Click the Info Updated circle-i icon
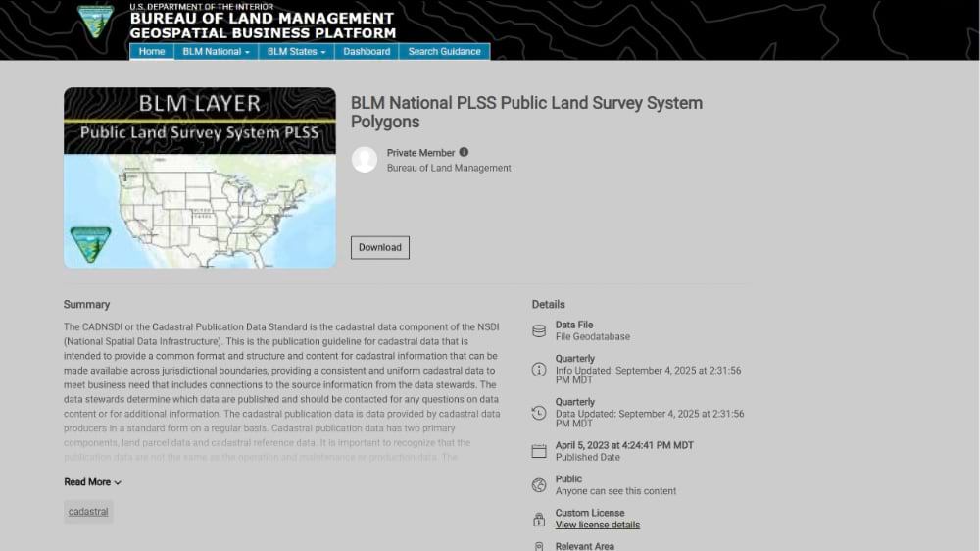The image size is (980, 551). pos(539,370)
